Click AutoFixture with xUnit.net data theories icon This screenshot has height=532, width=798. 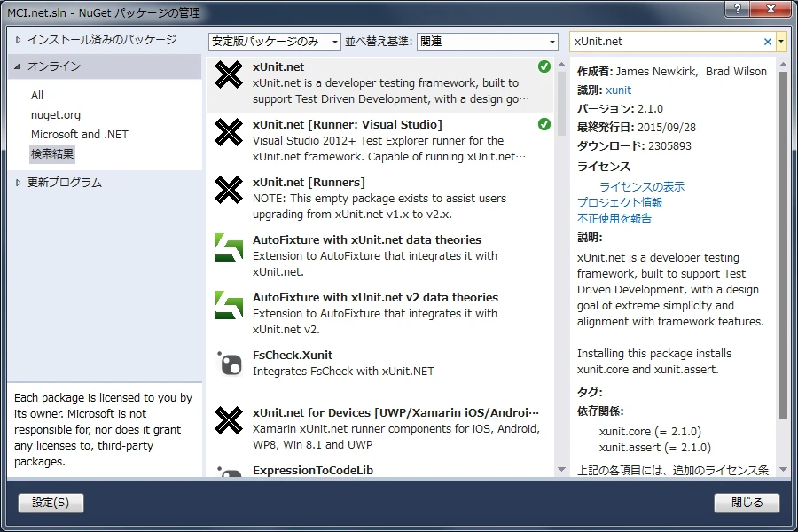[229, 247]
